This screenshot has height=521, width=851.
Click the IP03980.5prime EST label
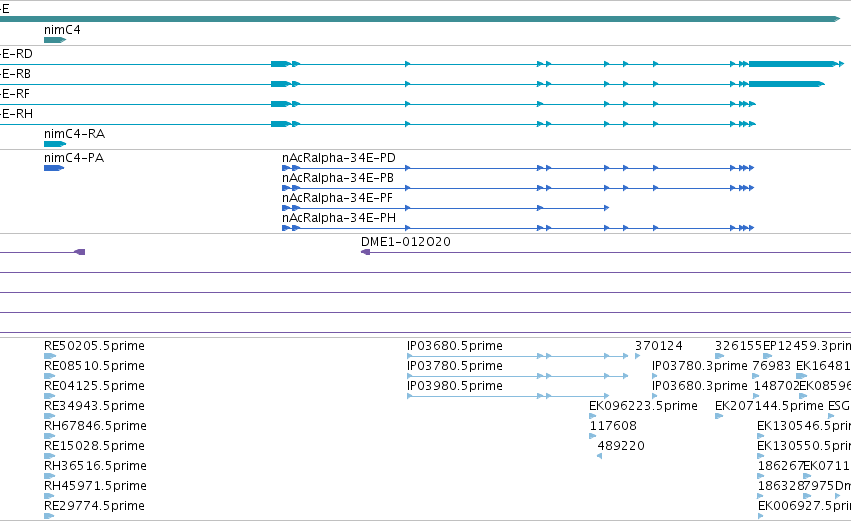pyautogui.click(x=455, y=386)
